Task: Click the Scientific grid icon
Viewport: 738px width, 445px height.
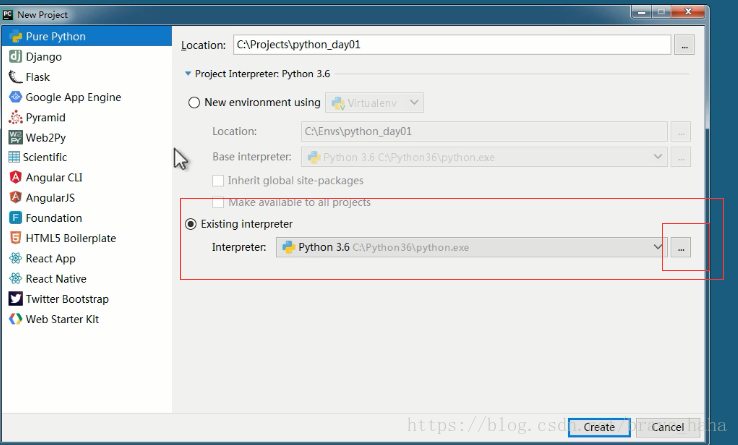Action: (14, 157)
